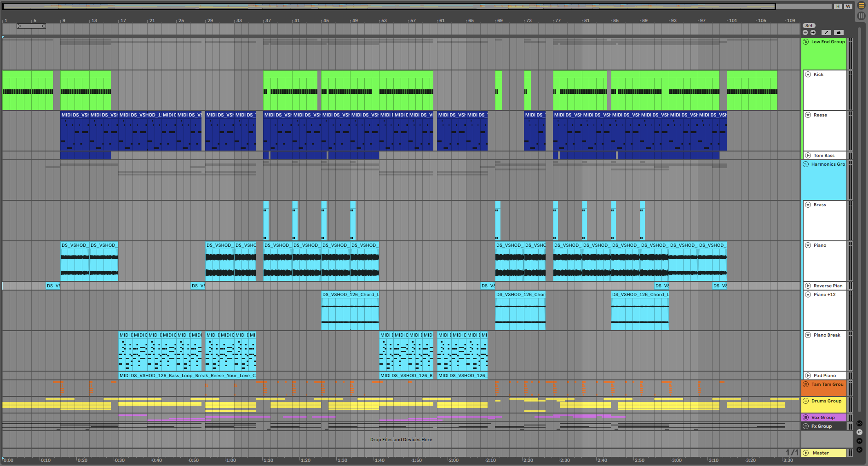868x466 pixels.
Task: Click the W optimize width button
Action: pos(848,6)
